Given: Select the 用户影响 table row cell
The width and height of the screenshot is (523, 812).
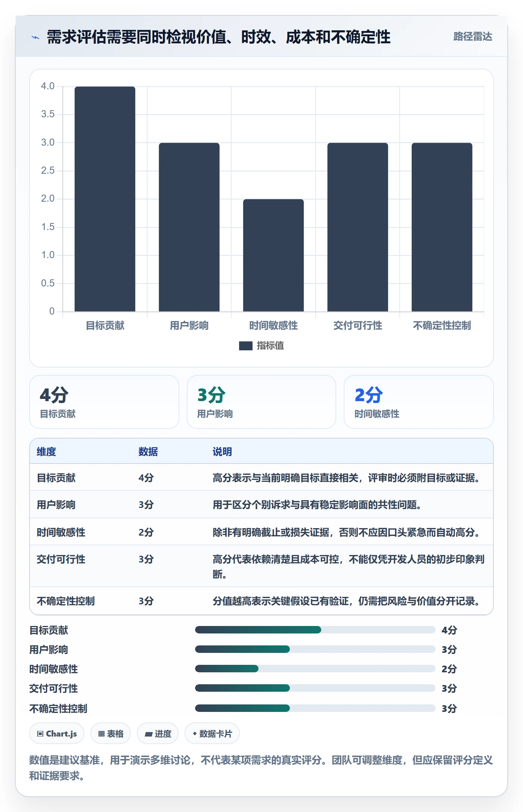Looking at the screenshot, I should tap(56, 505).
